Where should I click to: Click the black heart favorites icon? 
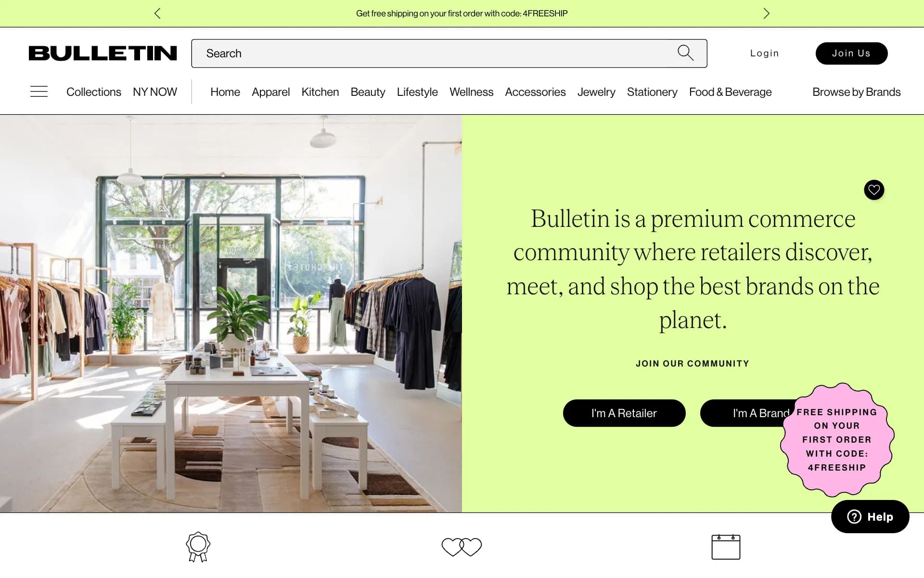pos(874,190)
